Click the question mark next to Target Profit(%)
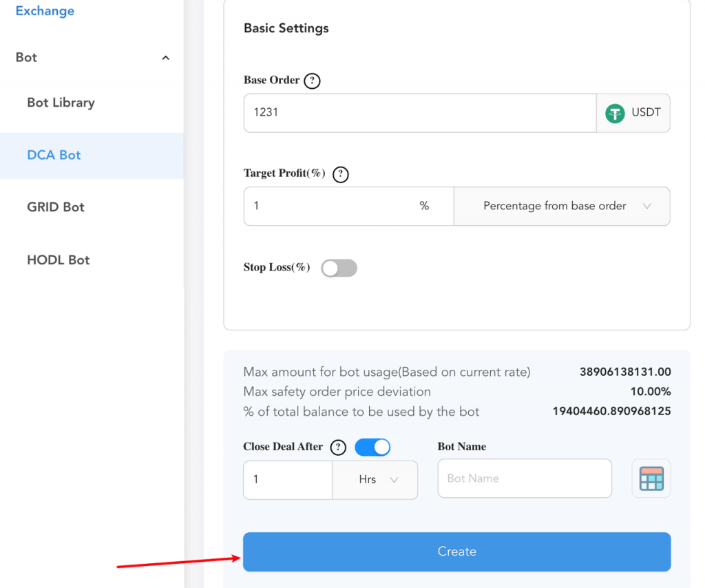Viewport: 705px width, 588px height. (340, 174)
